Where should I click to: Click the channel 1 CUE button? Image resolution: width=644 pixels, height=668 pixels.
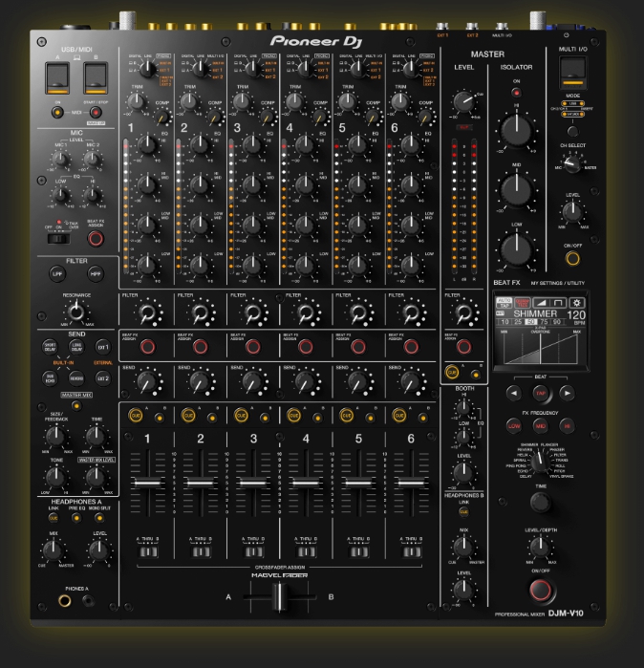(x=136, y=416)
